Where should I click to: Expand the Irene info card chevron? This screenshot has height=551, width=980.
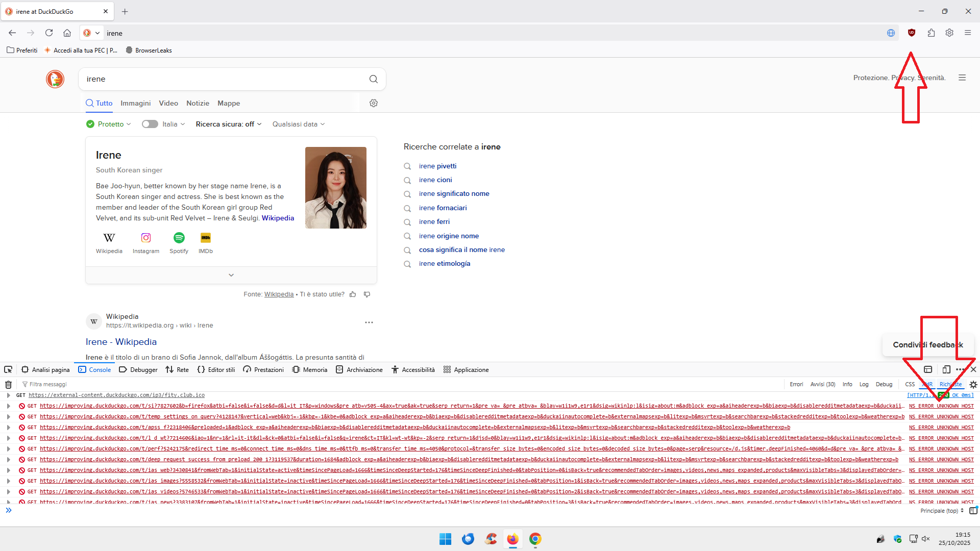click(x=231, y=275)
